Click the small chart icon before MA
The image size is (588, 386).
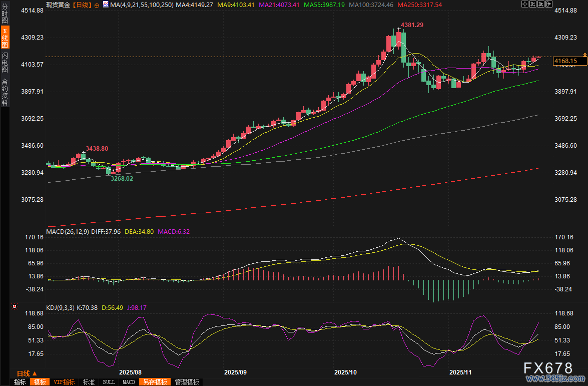click(105, 5)
